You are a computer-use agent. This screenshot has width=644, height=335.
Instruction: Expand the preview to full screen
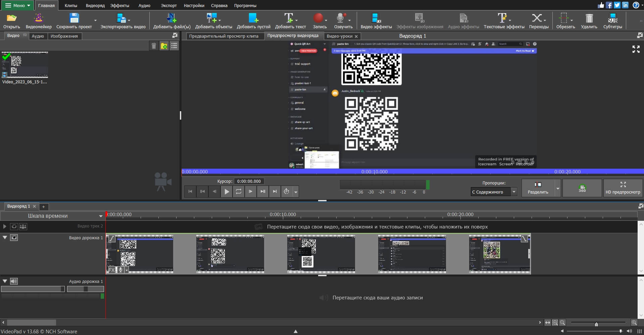tap(636, 49)
